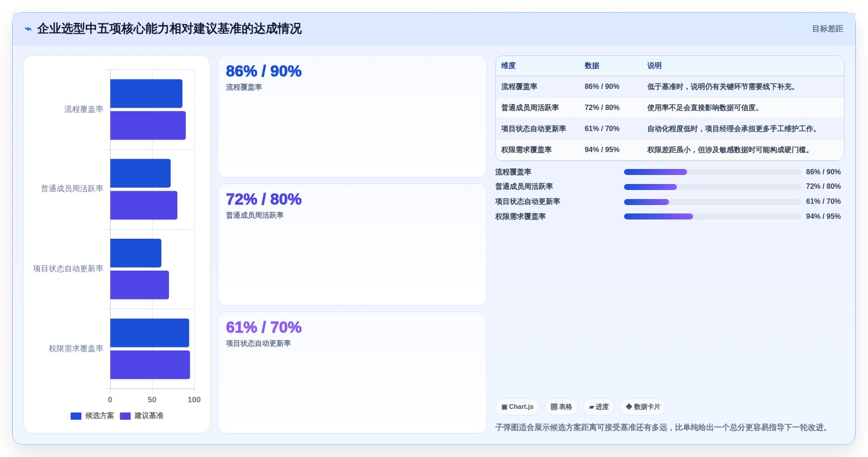The width and height of the screenshot is (868, 457).
Task: Click the 建议基准 bar for 权限需求覆盖率
Action: point(150,364)
